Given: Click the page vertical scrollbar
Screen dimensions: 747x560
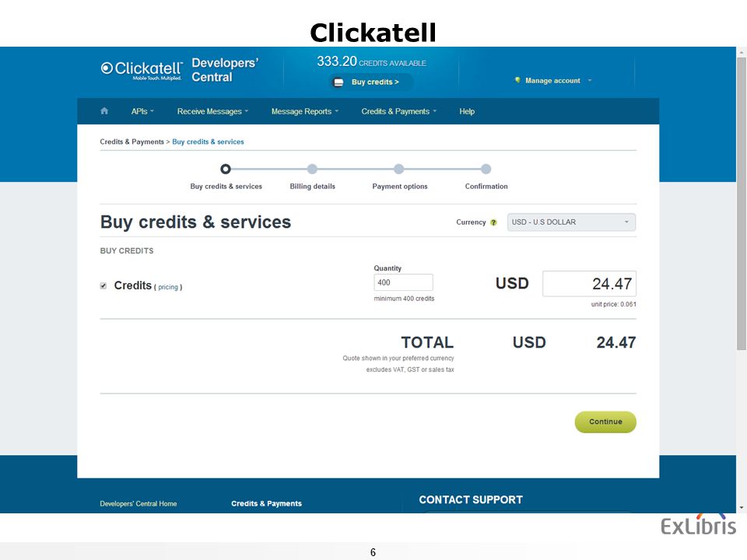Looking at the screenshot, I should point(742,205).
